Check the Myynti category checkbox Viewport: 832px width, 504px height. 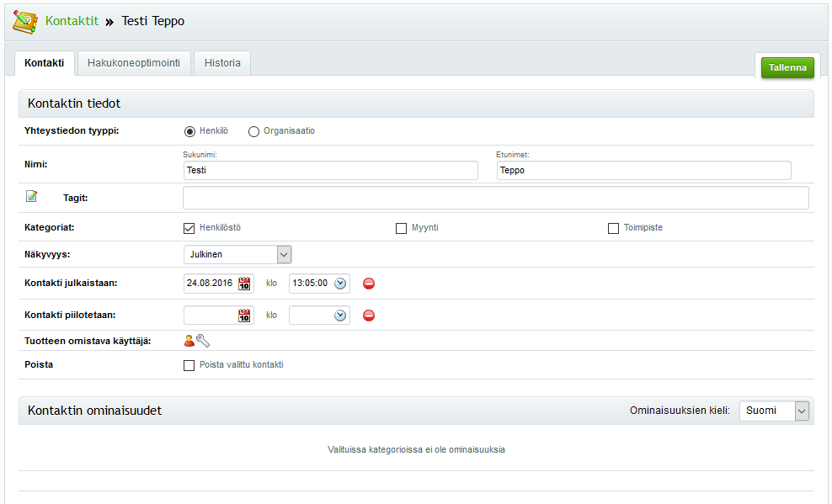coord(401,228)
